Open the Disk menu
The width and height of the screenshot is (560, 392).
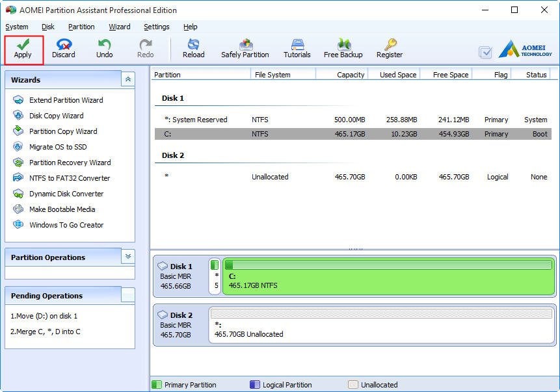pos(48,27)
